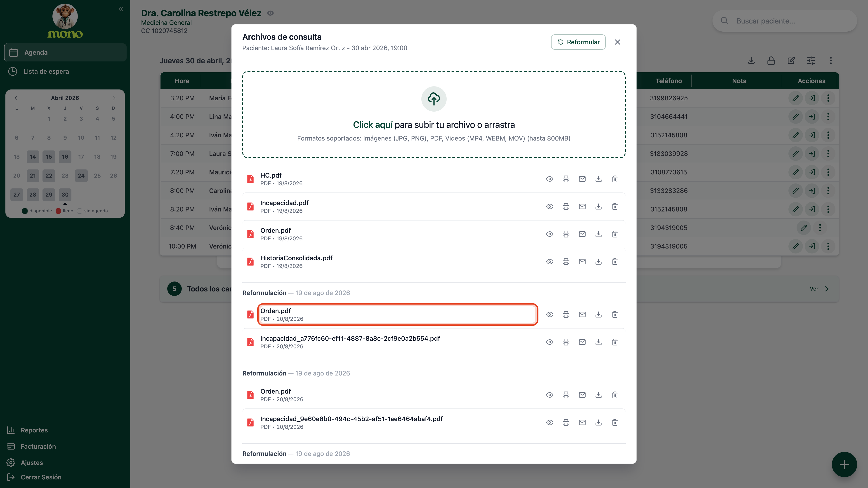The height and width of the screenshot is (488, 868).
Task: View the first-section Orden.pdf dated 19/8/2026
Action: tap(549, 234)
